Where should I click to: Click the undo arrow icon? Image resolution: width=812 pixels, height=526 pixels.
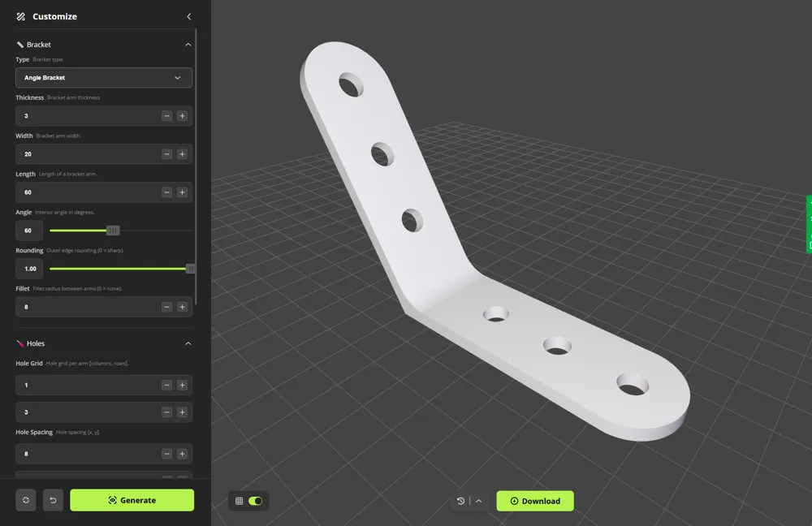[53, 500]
